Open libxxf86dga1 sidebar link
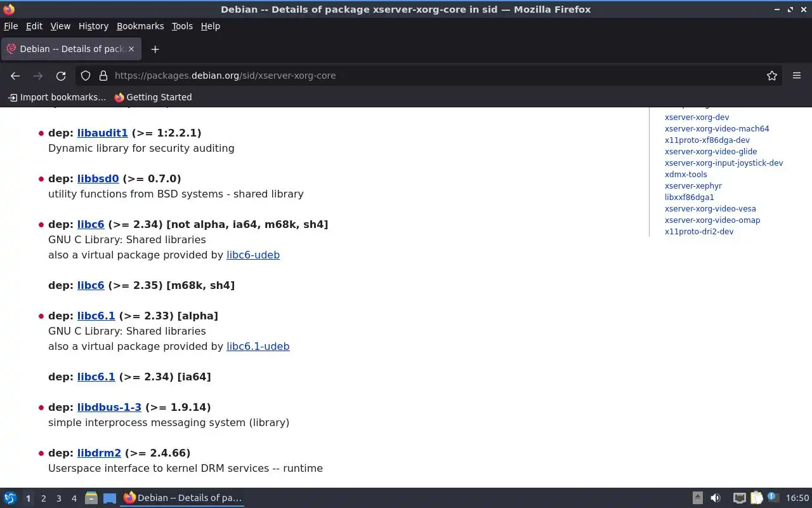 (x=690, y=197)
